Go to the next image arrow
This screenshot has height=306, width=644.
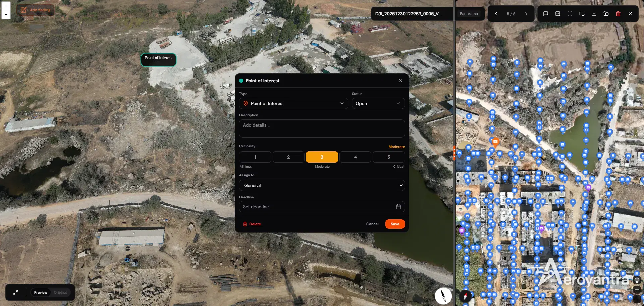point(526,14)
